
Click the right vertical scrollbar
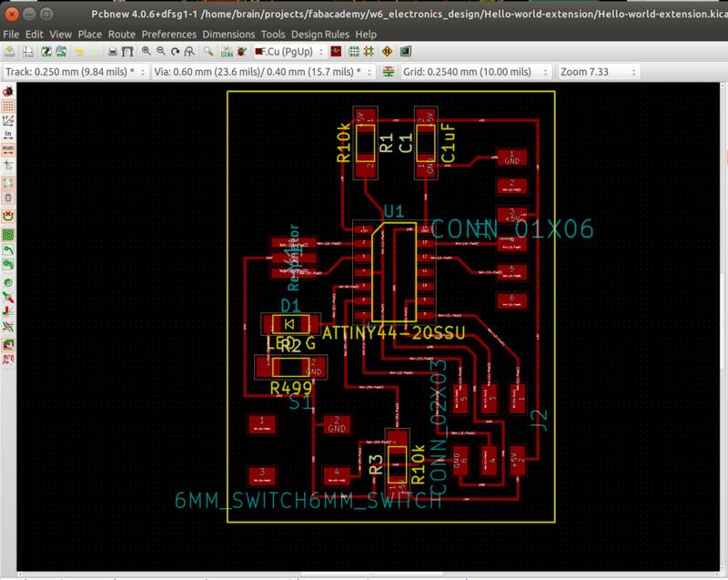722,319
